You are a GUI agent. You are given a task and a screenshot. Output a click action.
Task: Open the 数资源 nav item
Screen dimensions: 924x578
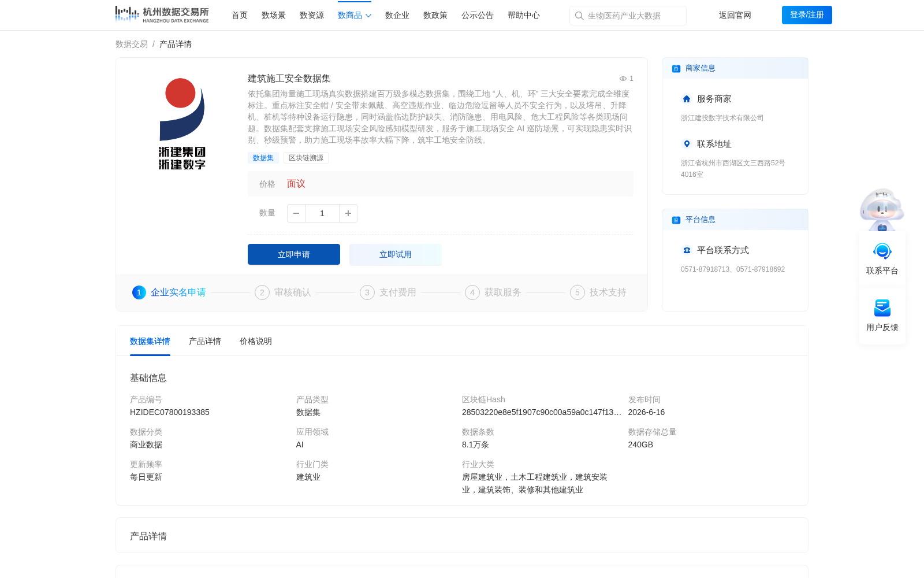click(x=312, y=16)
